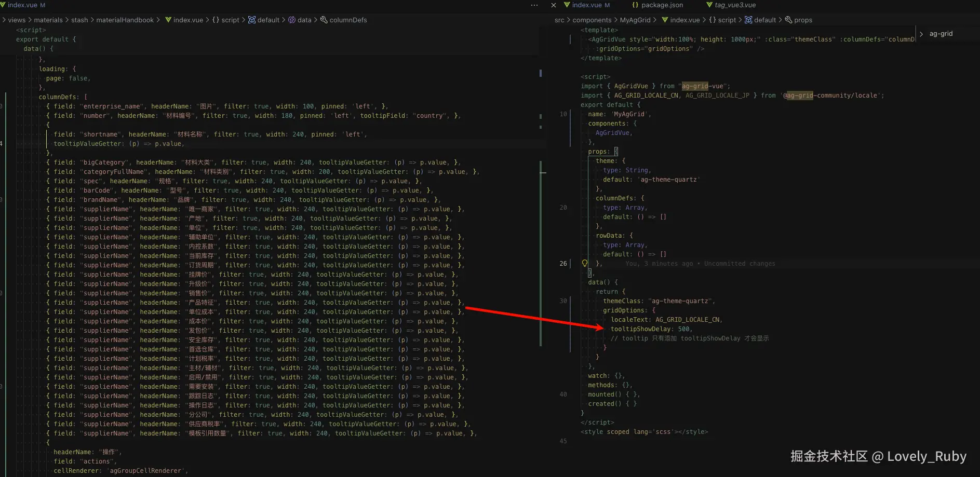Viewport: 980px width, 477px height.
Task: Click the "page: false" line in left editor
Action: coord(68,78)
